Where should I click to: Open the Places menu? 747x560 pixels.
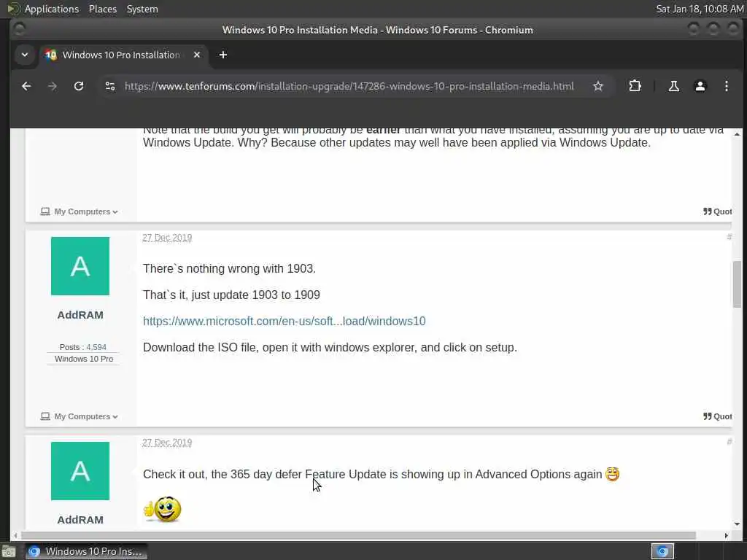click(102, 9)
